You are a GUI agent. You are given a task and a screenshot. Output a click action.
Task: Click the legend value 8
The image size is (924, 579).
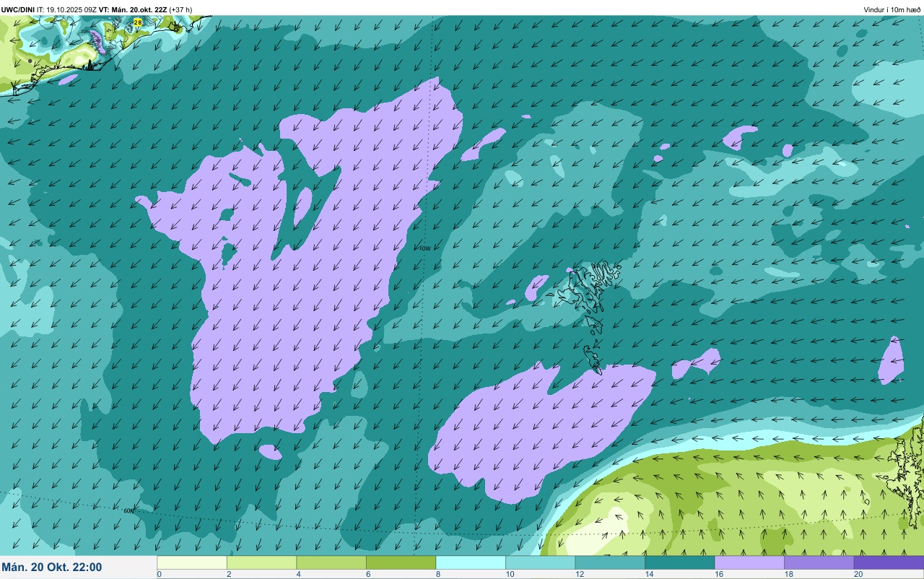click(x=437, y=574)
